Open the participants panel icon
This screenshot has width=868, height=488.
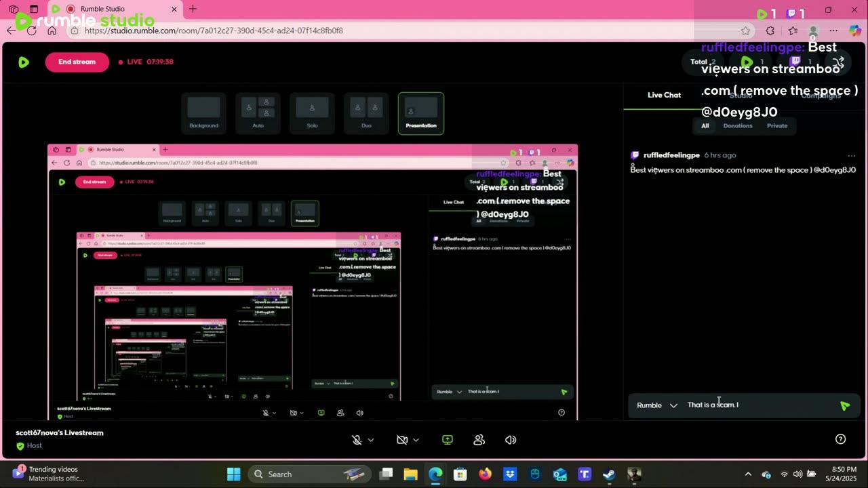coord(479,440)
